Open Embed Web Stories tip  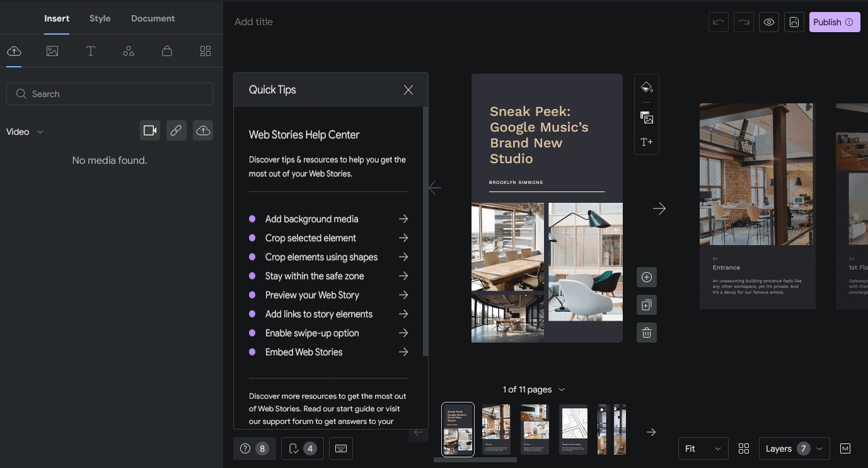click(x=328, y=352)
